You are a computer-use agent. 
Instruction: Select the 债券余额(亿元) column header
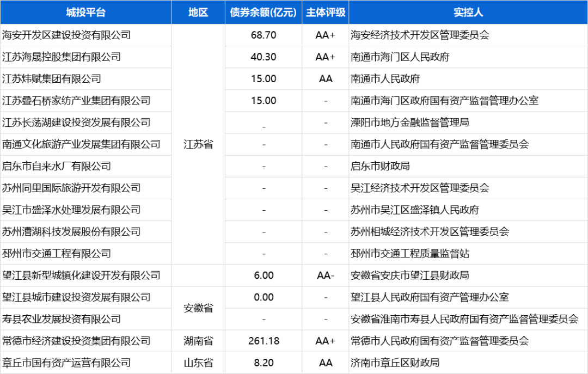point(264,13)
